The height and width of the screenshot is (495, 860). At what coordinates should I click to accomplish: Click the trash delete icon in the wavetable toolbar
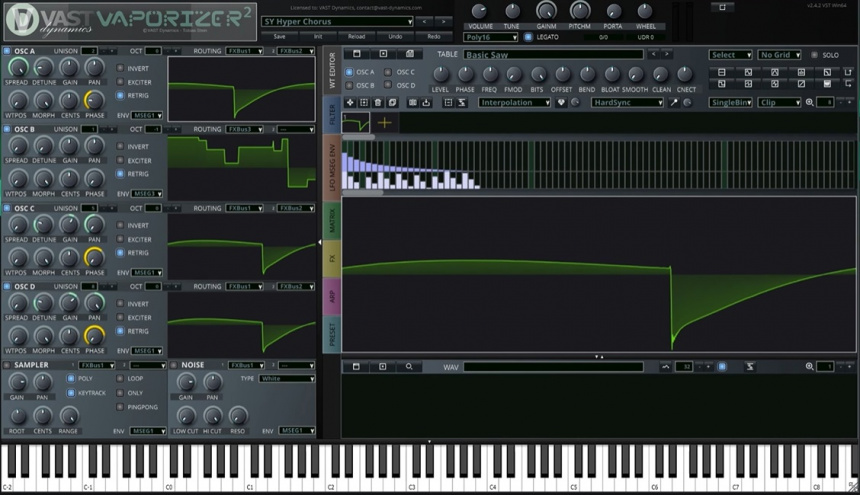pos(378,103)
